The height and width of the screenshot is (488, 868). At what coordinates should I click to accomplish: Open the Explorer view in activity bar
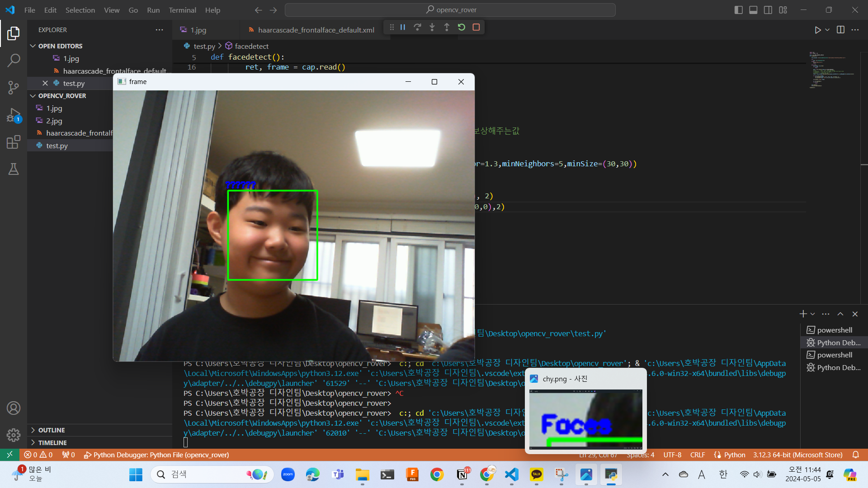14,33
